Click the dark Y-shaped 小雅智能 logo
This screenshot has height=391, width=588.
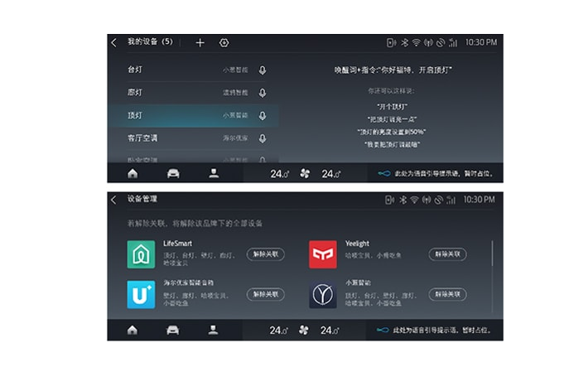[x=323, y=295]
